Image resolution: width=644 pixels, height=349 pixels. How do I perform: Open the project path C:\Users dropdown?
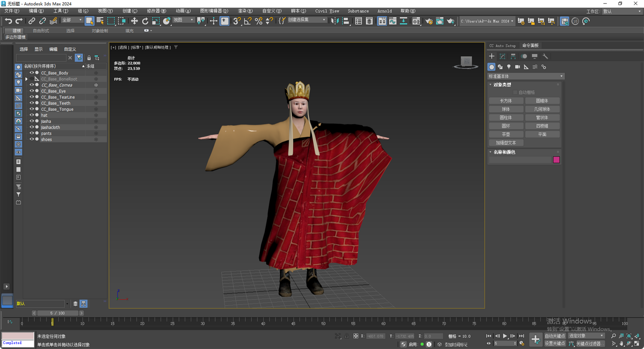coord(487,21)
